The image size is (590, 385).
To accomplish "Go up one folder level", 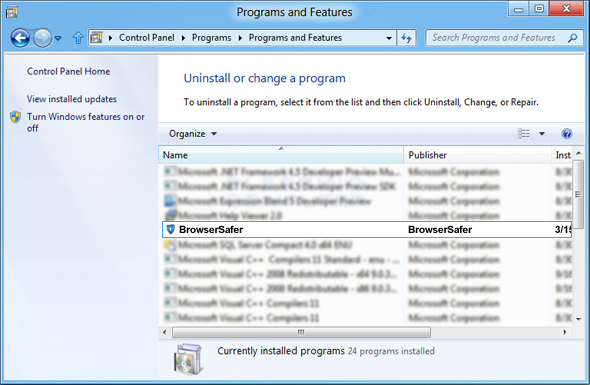I will pos(78,38).
